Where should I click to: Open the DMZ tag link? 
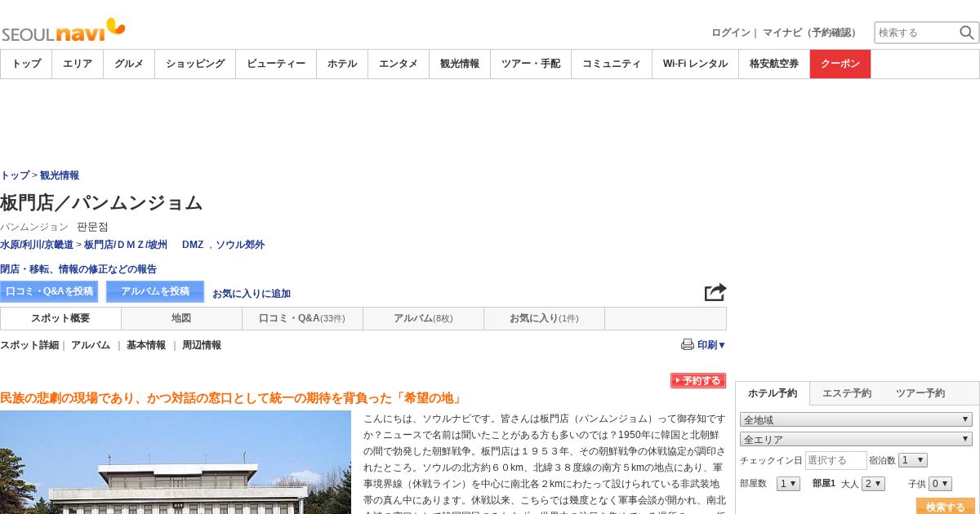click(x=193, y=245)
